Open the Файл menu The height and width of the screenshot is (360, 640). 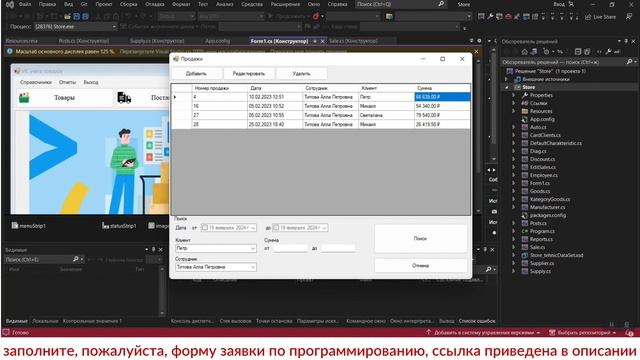[x=25, y=4]
